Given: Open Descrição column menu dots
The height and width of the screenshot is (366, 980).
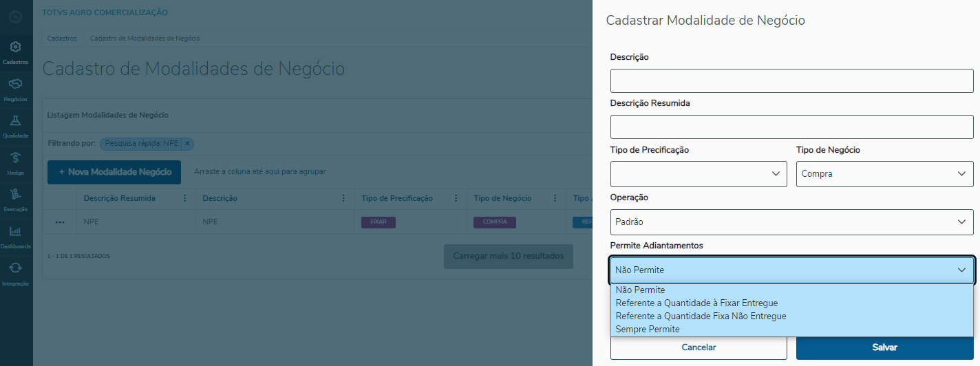Looking at the screenshot, I should click(343, 198).
